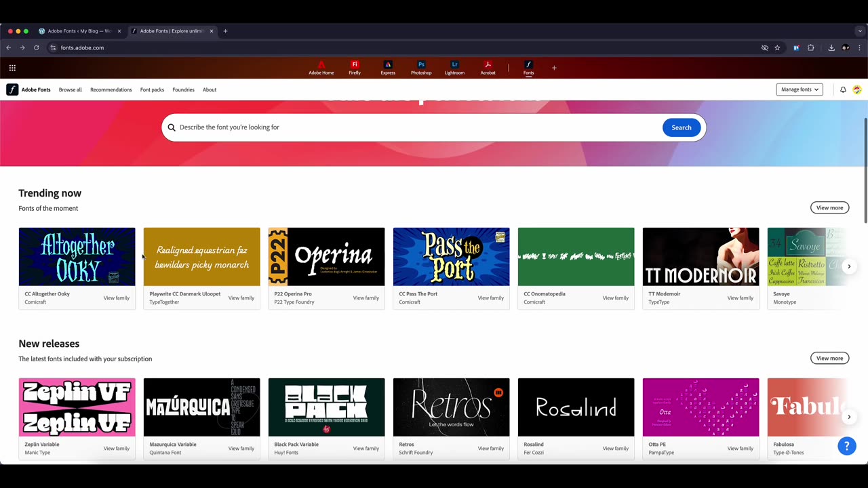View family for Zeplin Variable
The height and width of the screenshot is (488, 868).
[x=117, y=449]
